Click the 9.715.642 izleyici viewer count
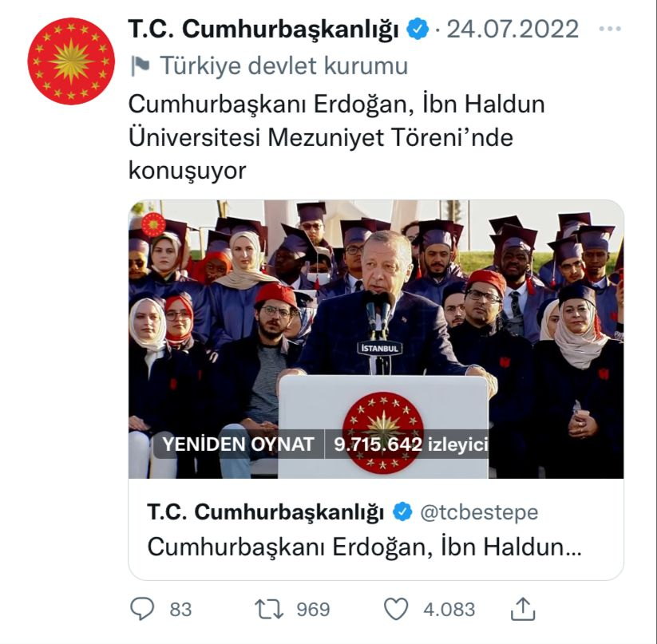Screen dimensions: 657x644 tap(410, 444)
